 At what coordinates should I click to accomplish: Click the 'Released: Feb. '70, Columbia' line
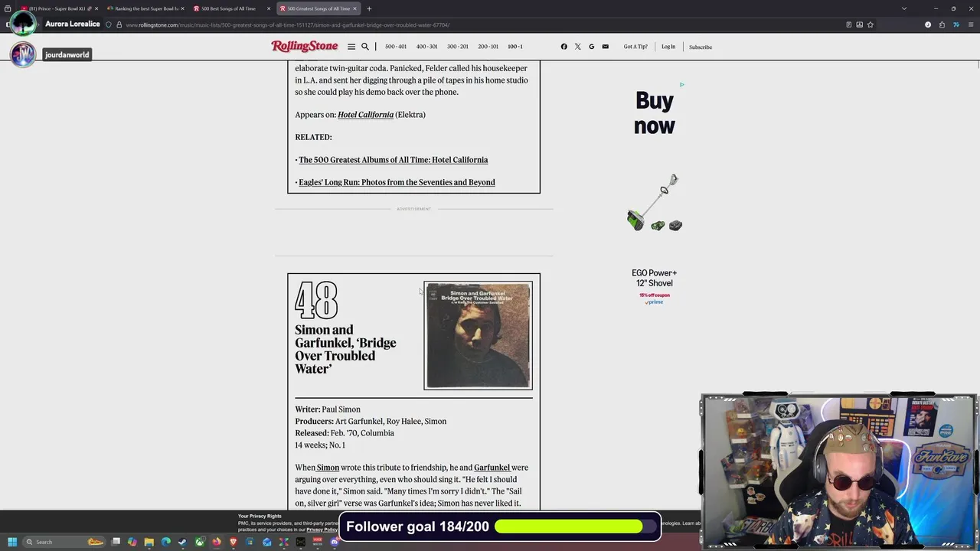pos(345,433)
